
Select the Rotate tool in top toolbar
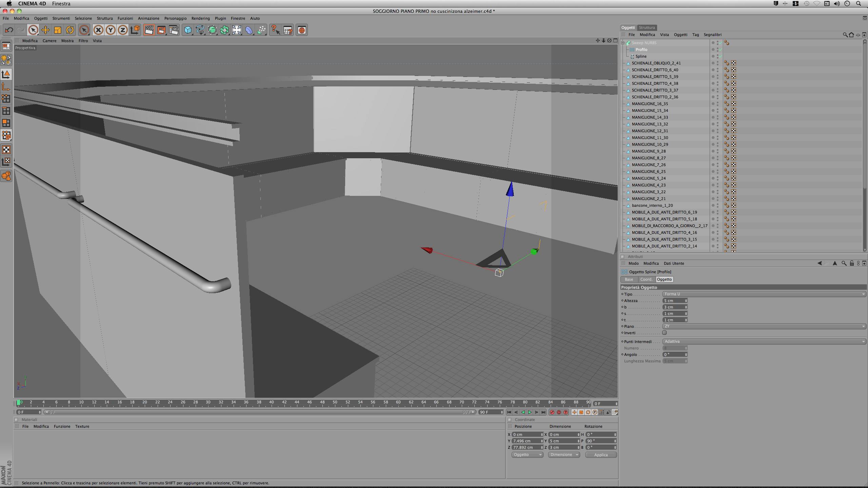[x=70, y=30]
